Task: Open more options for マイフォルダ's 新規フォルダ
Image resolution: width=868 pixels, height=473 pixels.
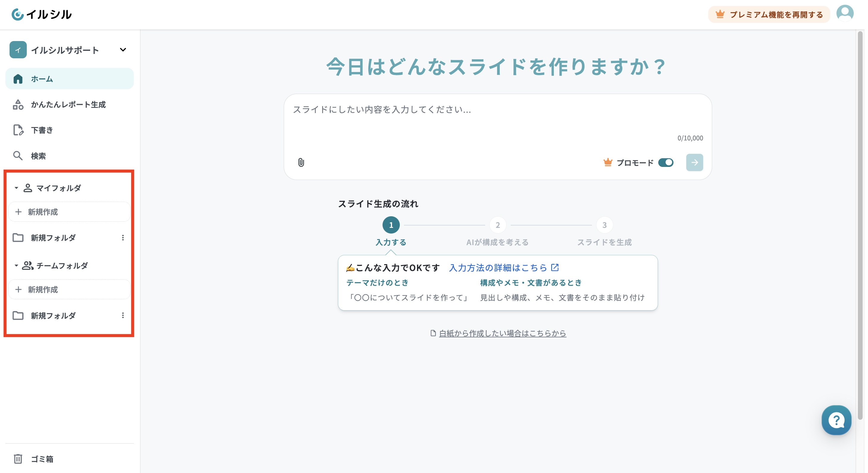Action: [x=123, y=237]
